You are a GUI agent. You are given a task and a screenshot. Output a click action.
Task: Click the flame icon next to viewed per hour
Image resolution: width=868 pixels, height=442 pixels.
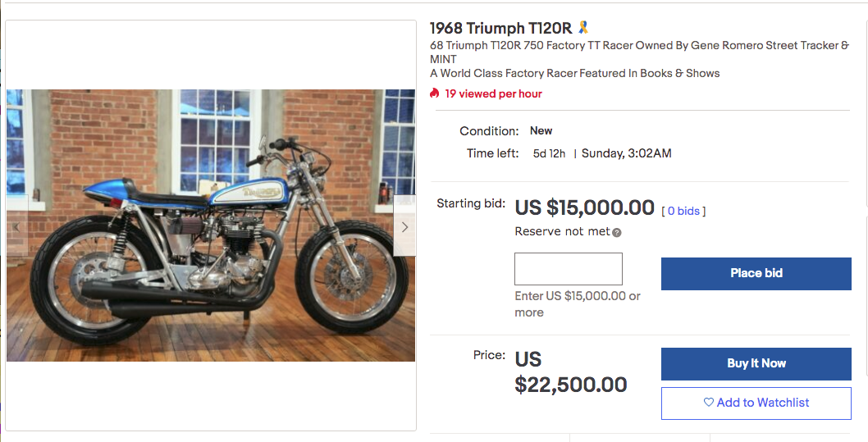(x=435, y=93)
